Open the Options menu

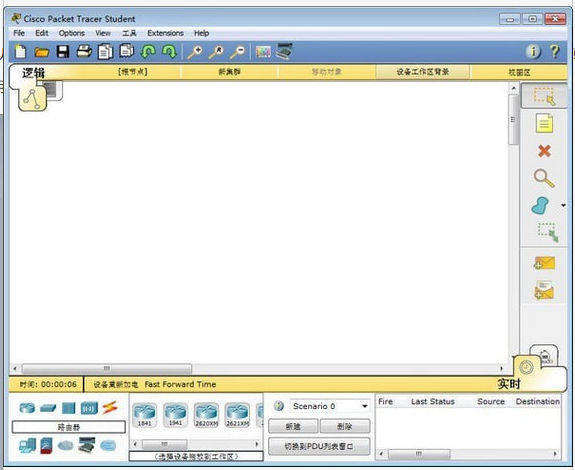coord(72,33)
